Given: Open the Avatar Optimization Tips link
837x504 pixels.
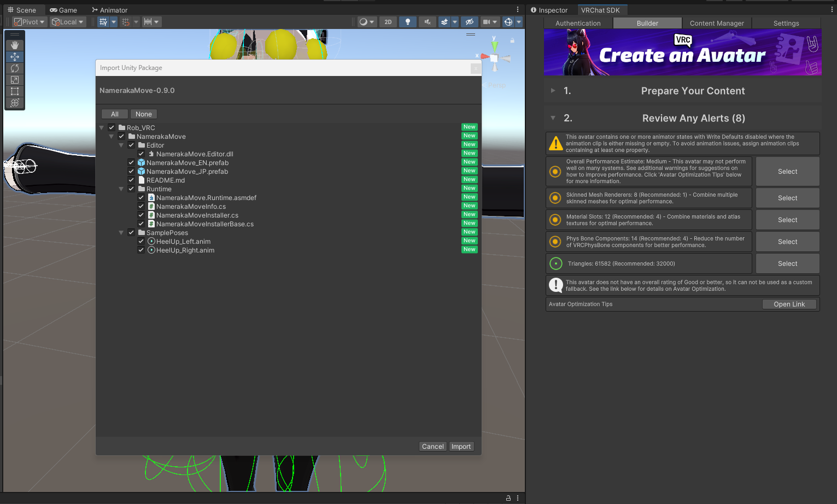Looking at the screenshot, I should coord(789,304).
